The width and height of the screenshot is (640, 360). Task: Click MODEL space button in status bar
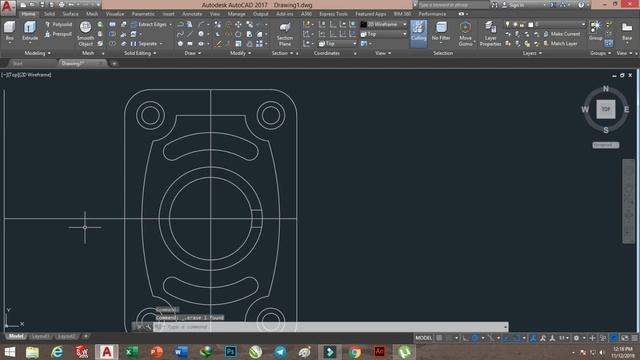pos(424,338)
